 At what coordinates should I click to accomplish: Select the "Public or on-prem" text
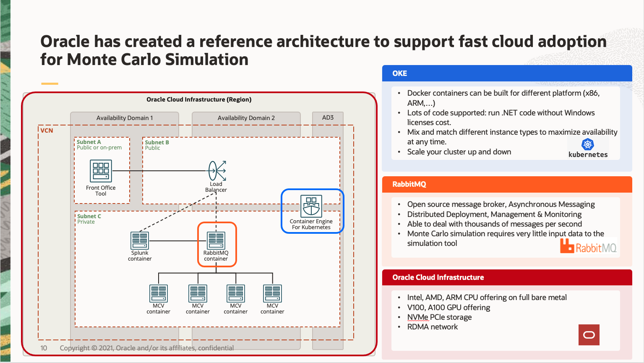coord(99,148)
